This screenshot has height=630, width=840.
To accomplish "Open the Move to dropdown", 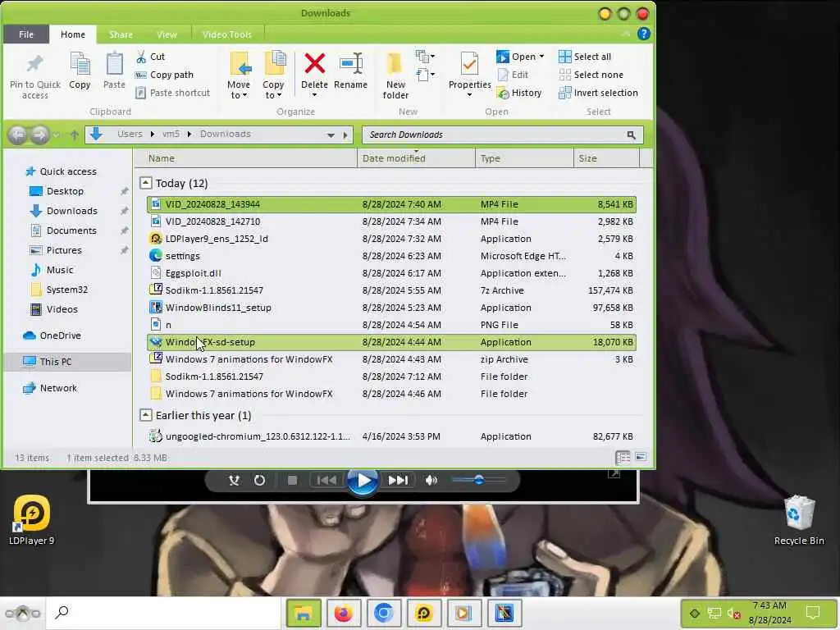I will coord(239,75).
